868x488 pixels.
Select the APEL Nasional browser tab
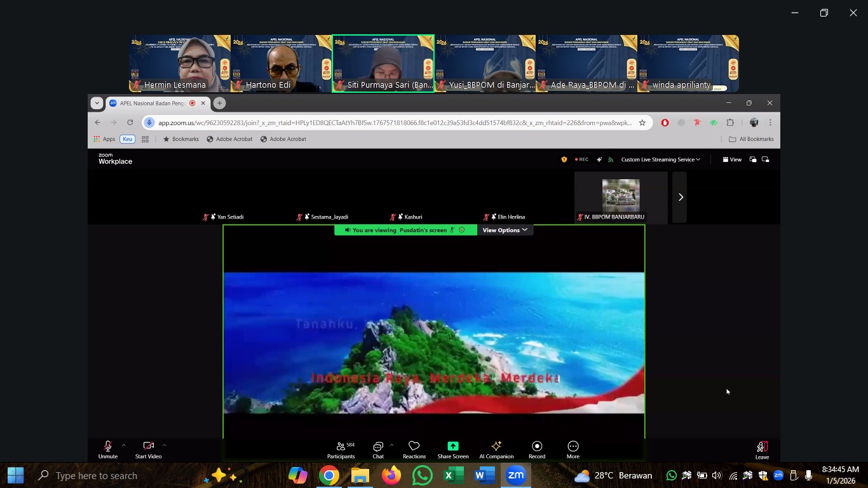153,103
